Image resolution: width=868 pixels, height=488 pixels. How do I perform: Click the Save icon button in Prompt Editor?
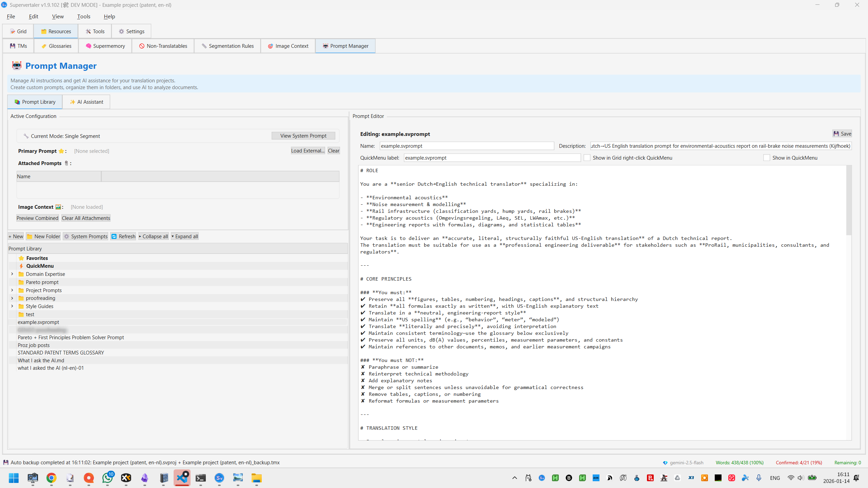[x=842, y=134]
